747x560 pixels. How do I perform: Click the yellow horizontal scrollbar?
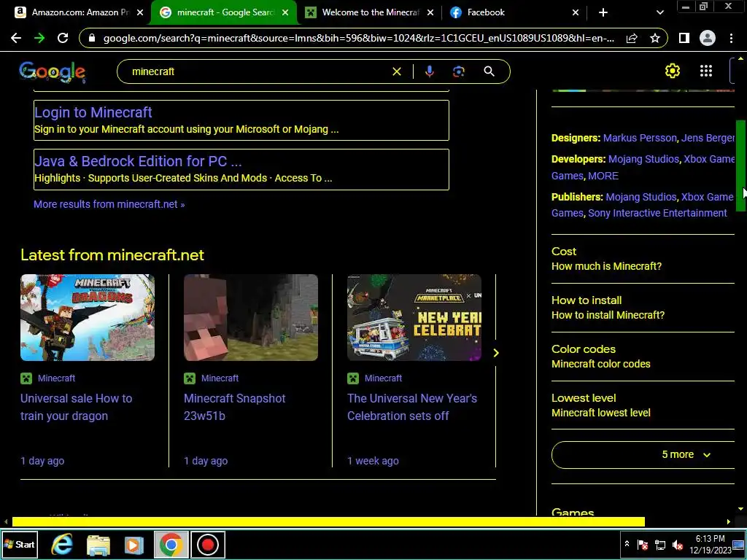pyautogui.click(x=328, y=521)
